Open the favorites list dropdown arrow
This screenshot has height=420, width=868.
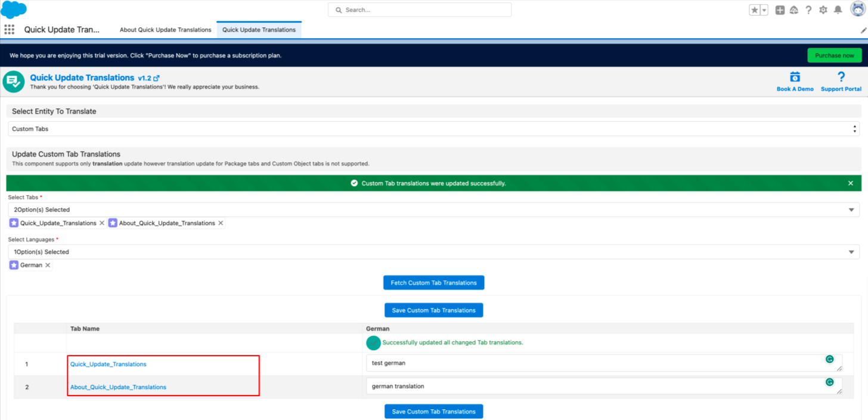click(764, 10)
